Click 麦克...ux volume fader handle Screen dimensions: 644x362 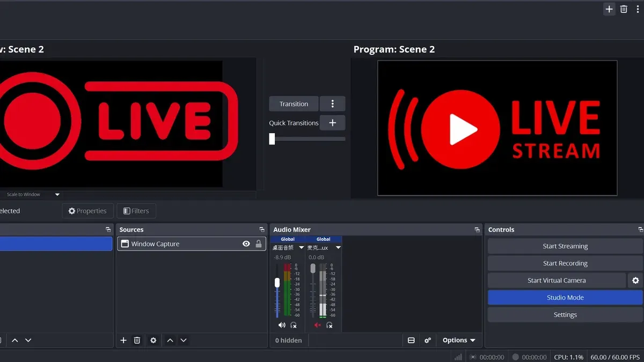[x=313, y=268]
